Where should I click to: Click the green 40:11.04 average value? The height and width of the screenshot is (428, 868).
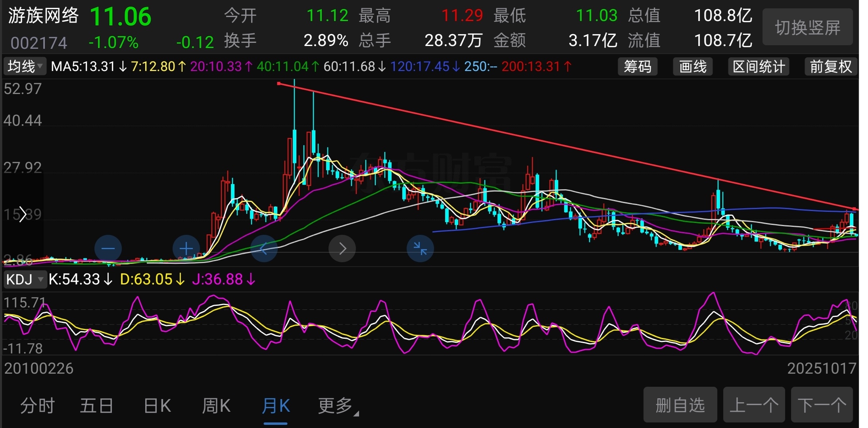click(x=288, y=66)
